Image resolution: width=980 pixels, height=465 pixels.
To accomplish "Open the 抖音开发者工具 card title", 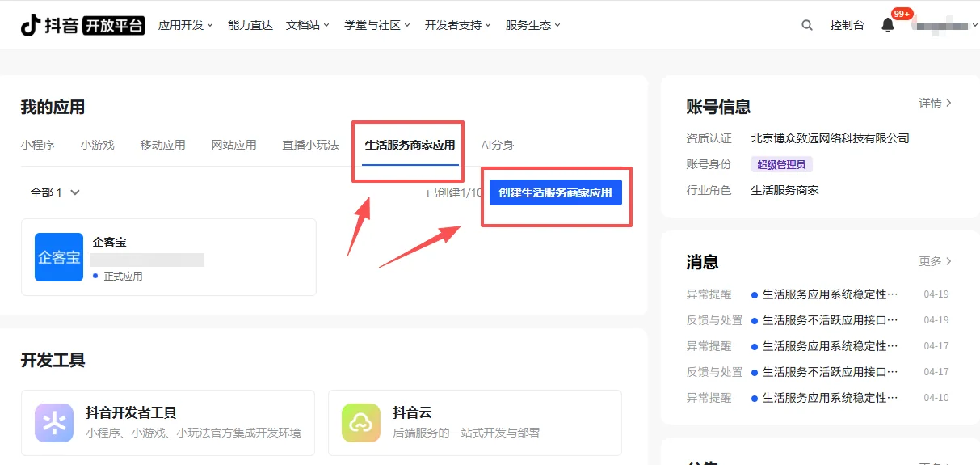I will tap(132, 412).
